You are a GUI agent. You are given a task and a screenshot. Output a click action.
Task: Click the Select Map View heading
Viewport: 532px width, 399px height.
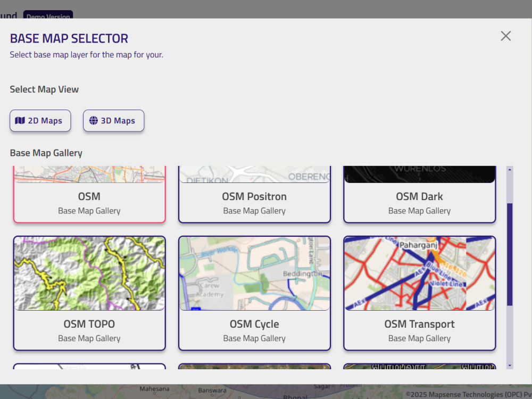click(44, 89)
